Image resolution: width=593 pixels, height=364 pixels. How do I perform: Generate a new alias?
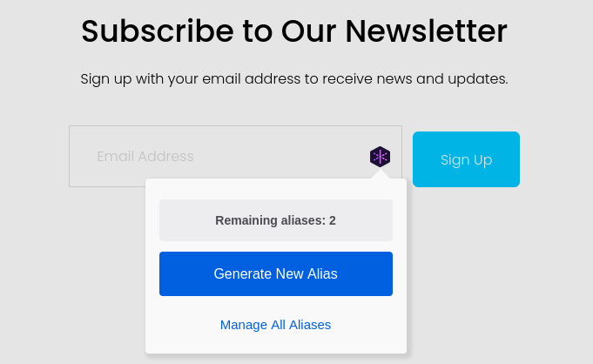coord(275,273)
